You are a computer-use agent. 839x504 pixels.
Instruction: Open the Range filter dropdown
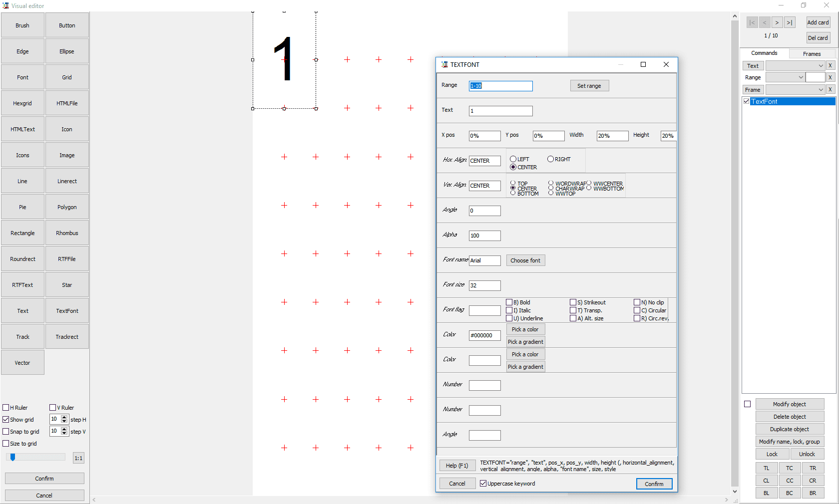pos(801,77)
